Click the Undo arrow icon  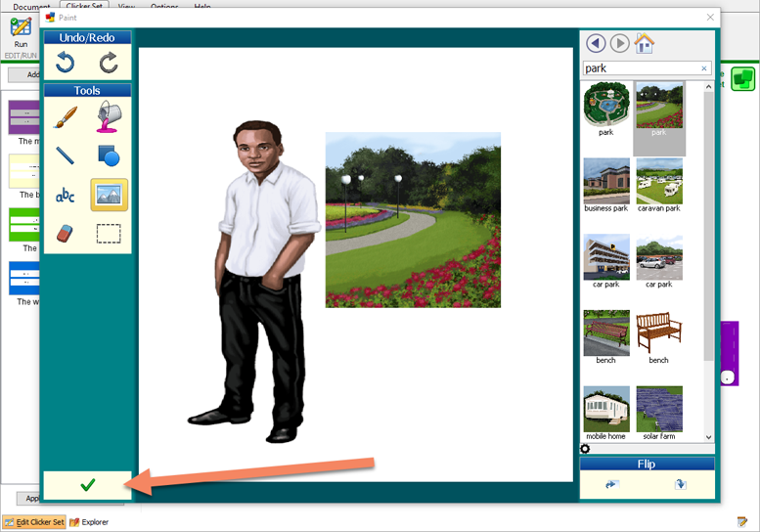66,64
